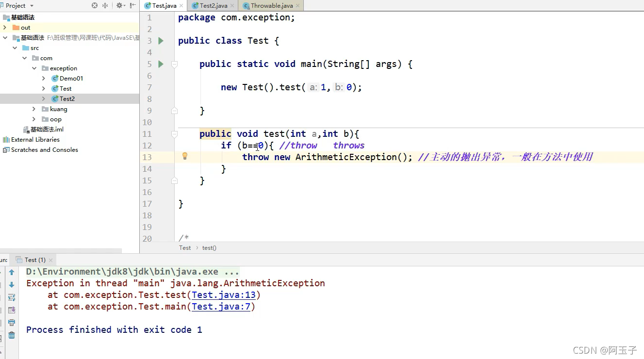Viewport: 644px width, 359px height.
Task: Click the Clear All trash icon in Run console
Action: point(12,335)
